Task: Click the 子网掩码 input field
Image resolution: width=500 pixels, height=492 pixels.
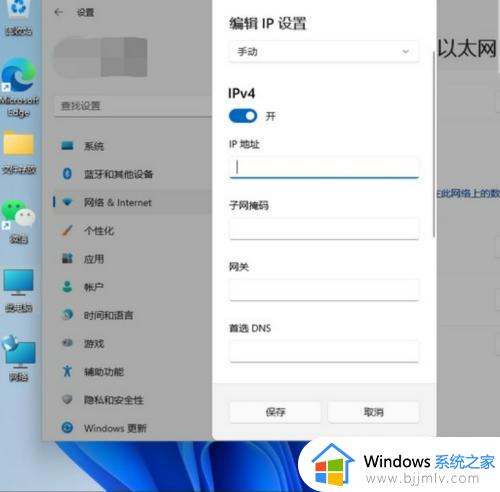Action: point(324,229)
